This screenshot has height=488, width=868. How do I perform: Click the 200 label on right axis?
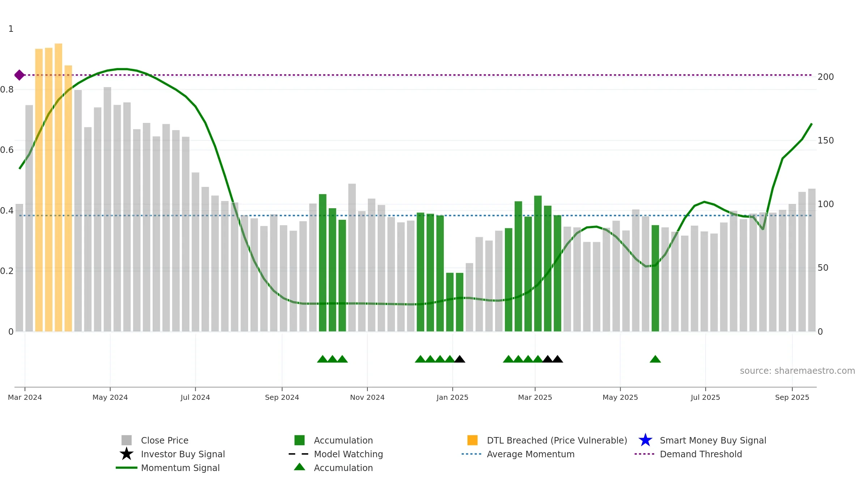click(x=826, y=77)
